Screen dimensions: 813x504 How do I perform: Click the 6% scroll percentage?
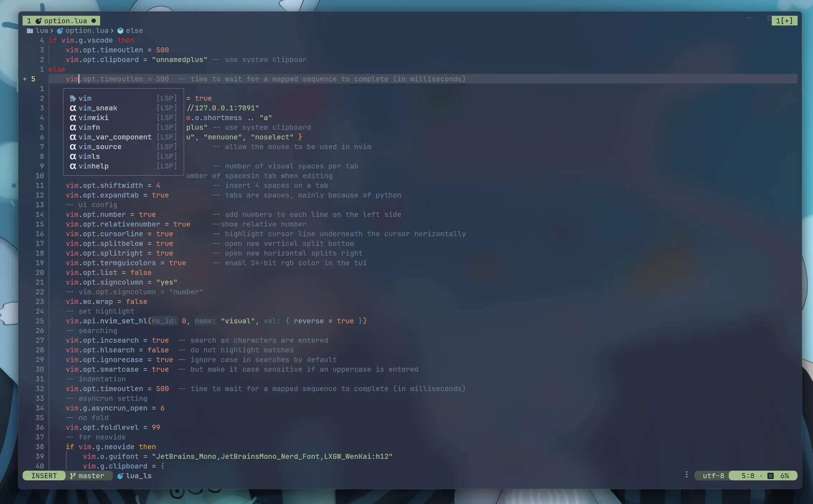(785, 476)
